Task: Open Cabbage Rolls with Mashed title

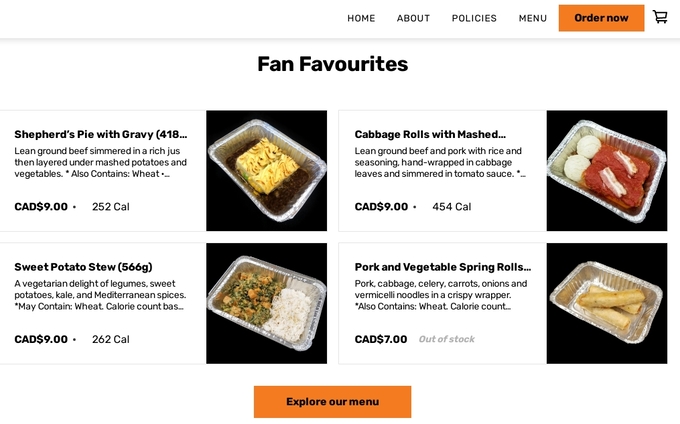Action: coord(430,134)
